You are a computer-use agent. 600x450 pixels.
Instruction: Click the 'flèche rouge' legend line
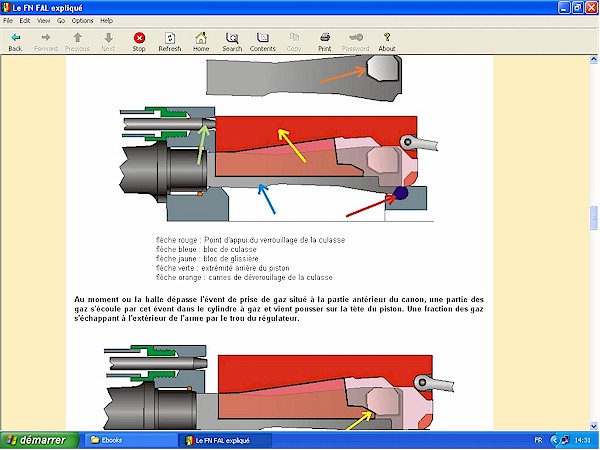(x=250, y=240)
